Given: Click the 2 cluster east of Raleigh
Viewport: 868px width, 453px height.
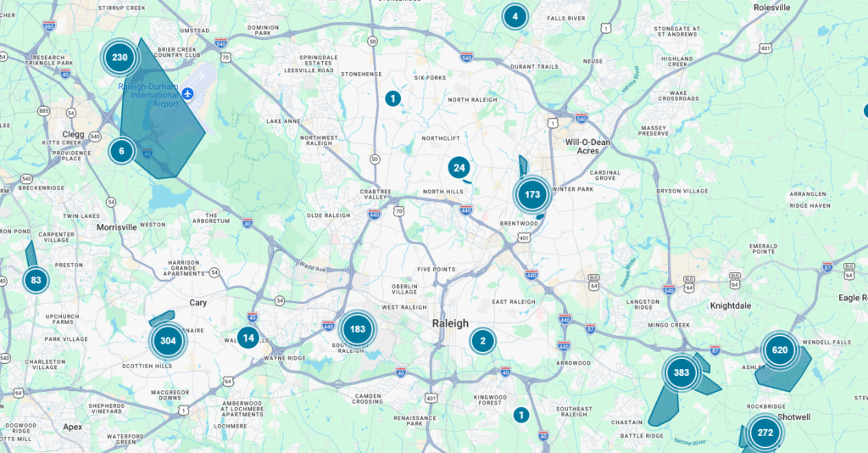Looking at the screenshot, I should (x=482, y=340).
